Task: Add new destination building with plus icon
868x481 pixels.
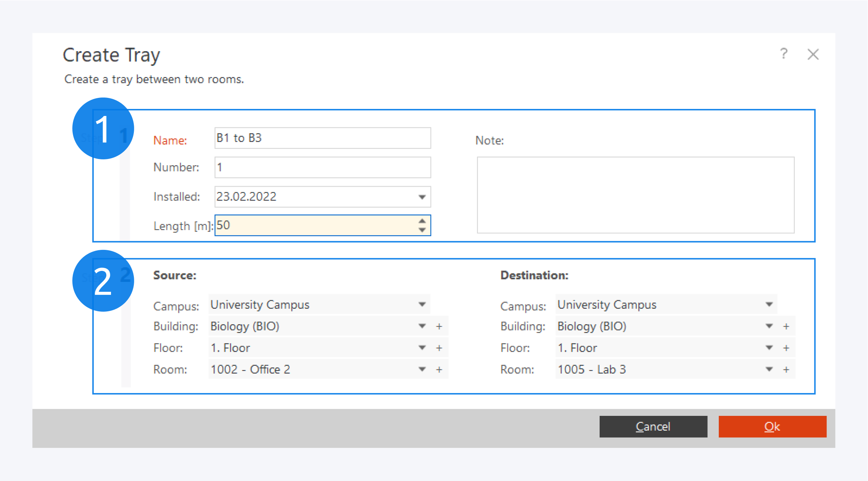Action: pyautogui.click(x=786, y=326)
